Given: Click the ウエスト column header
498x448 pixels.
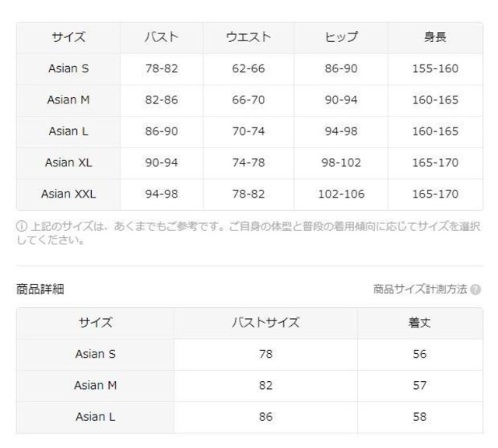Looking at the screenshot, I should click(x=248, y=38).
